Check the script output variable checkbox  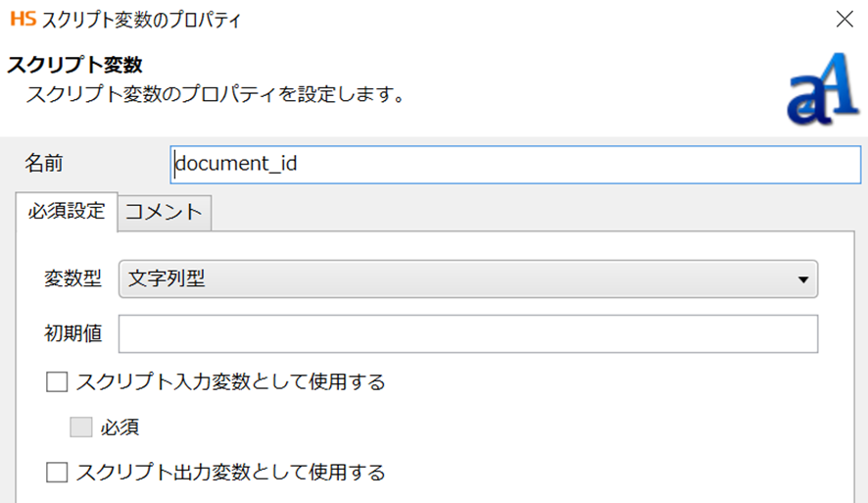coord(57,473)
